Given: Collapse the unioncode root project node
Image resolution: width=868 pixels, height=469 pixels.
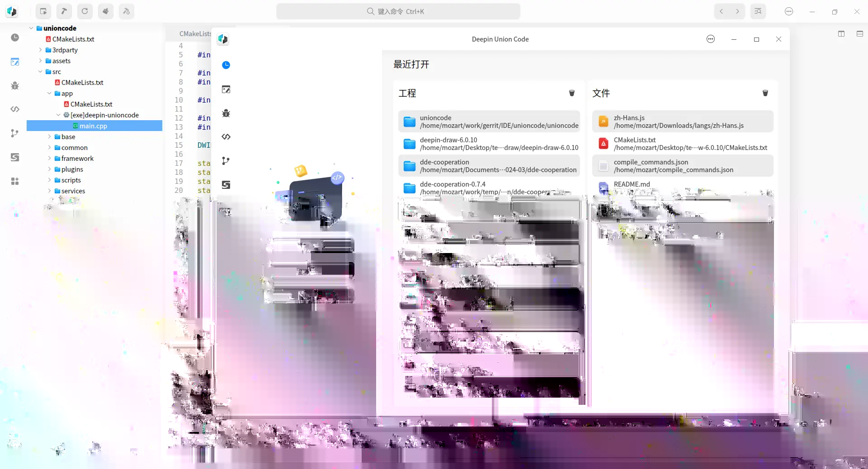Looking at the screenshot, I should point(31,28).
